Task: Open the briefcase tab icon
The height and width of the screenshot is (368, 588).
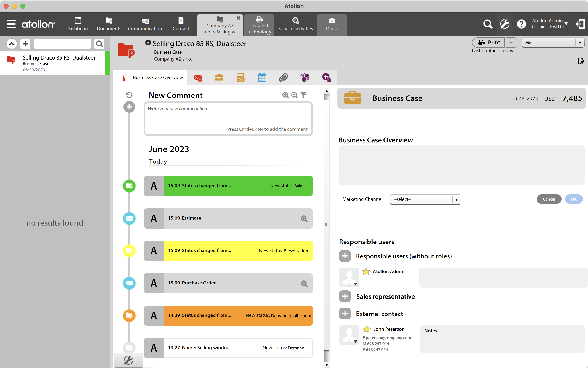Action: point(219,78)
